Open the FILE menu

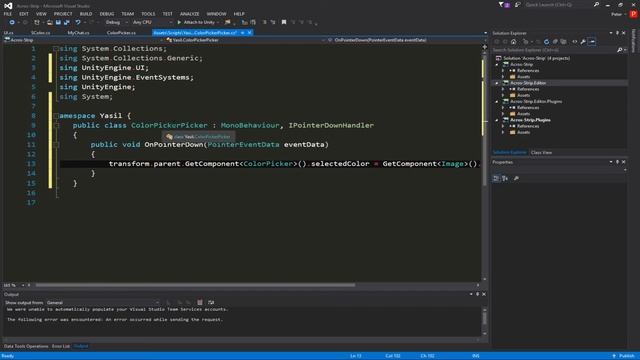[8, 14]
